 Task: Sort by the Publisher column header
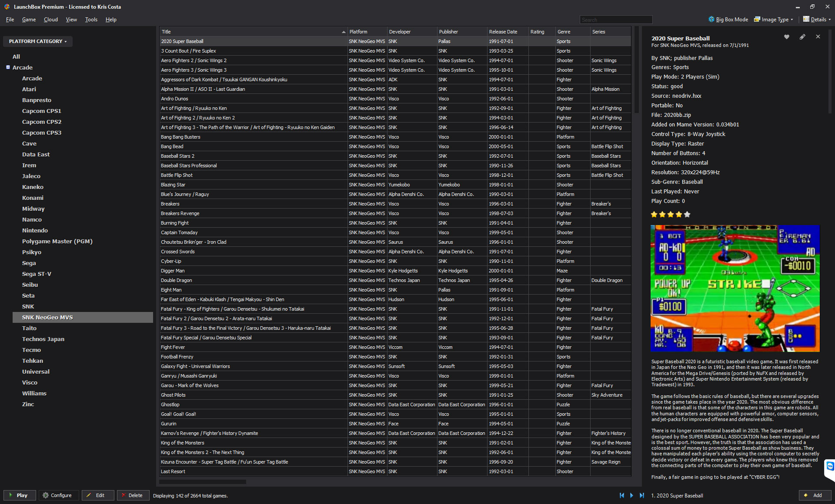[462, 32]
